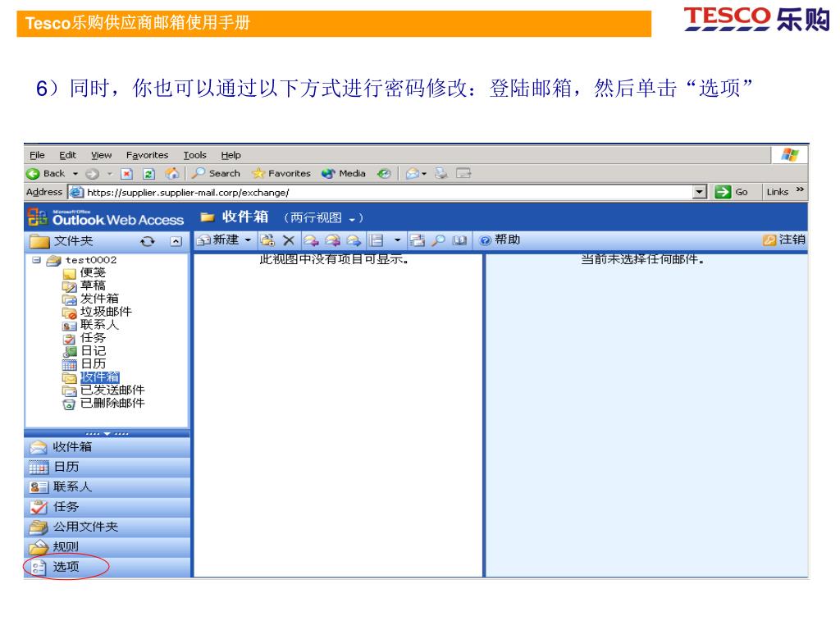The image size is (840, 630).
Task: Open the View menu
Action: coord(101,155)
